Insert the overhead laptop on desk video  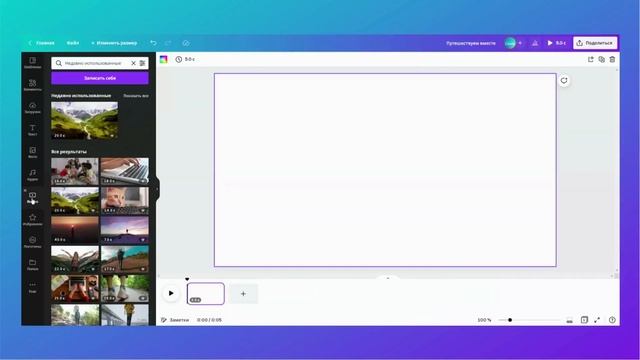point(75,289)
